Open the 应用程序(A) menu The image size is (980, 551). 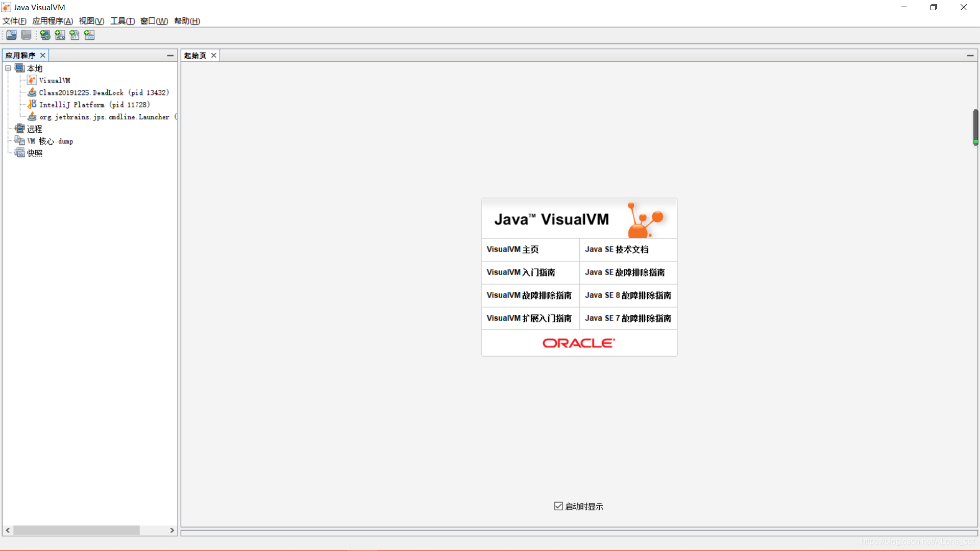coord(53,21)
